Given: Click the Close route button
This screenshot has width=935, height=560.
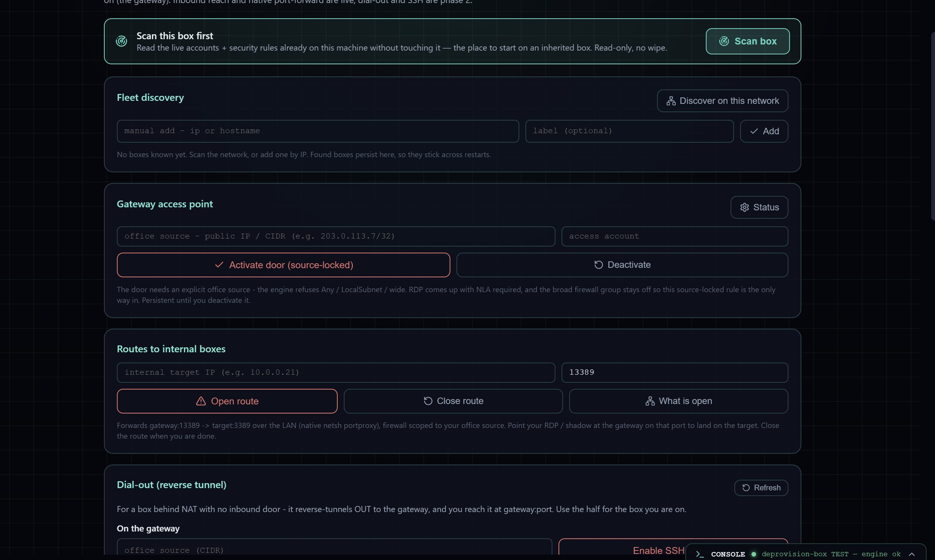Looking at the screenshot, I should pos(453,401).
